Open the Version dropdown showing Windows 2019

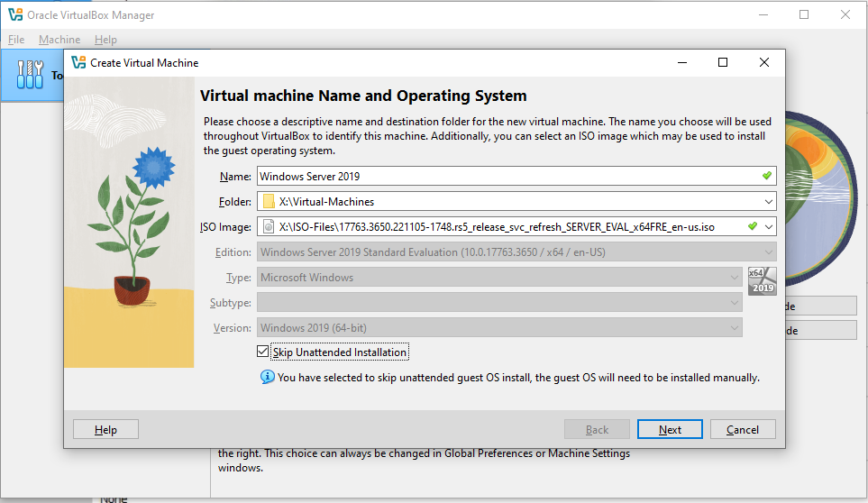[x=499, y=328]
